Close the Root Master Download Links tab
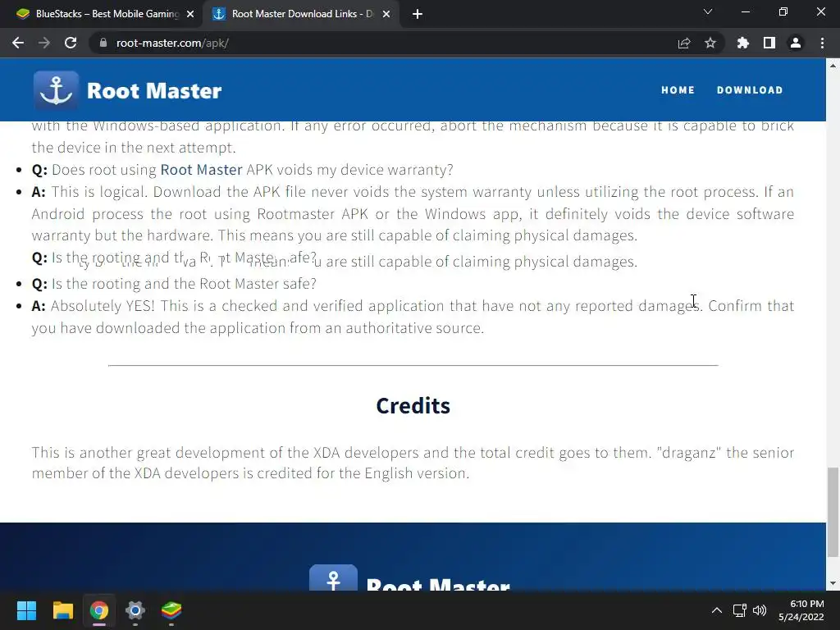This screenshot has height=630, width=840. (x=386, y=14)
